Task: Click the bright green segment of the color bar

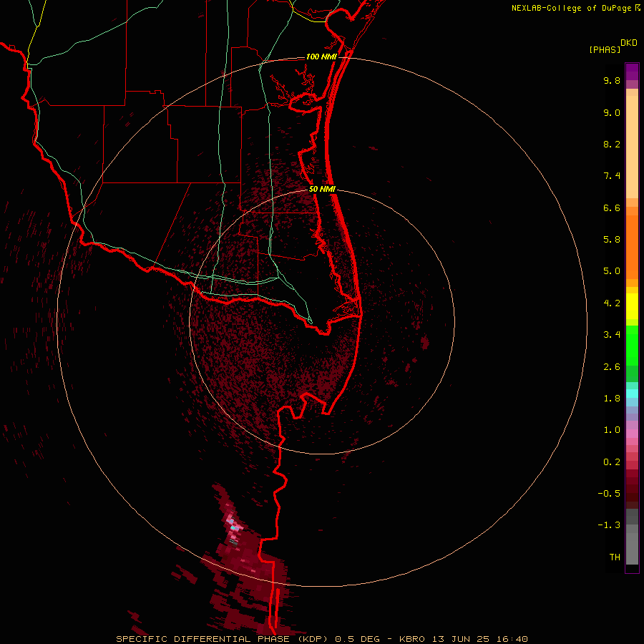Action: click(x=632, y=346)
